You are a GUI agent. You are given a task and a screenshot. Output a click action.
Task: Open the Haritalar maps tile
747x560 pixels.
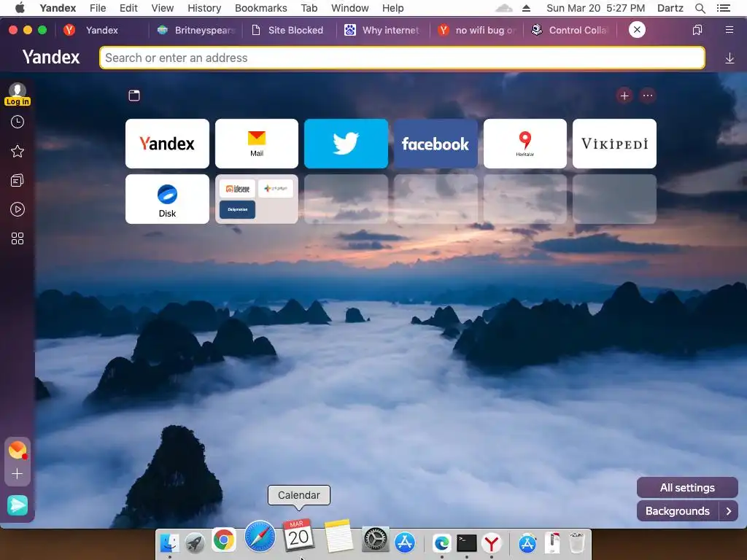point(525,144)
